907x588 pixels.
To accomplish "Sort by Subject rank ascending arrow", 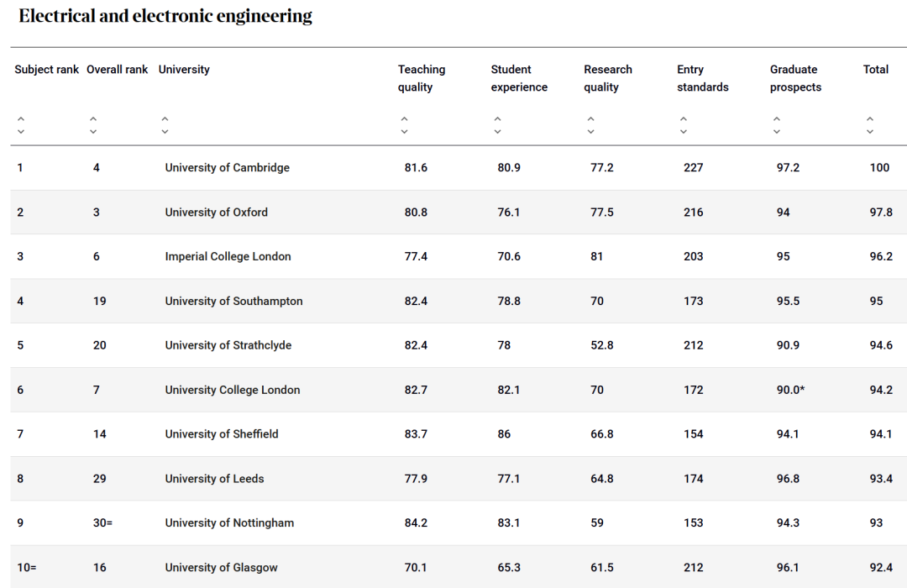I will tap(21, 118).
